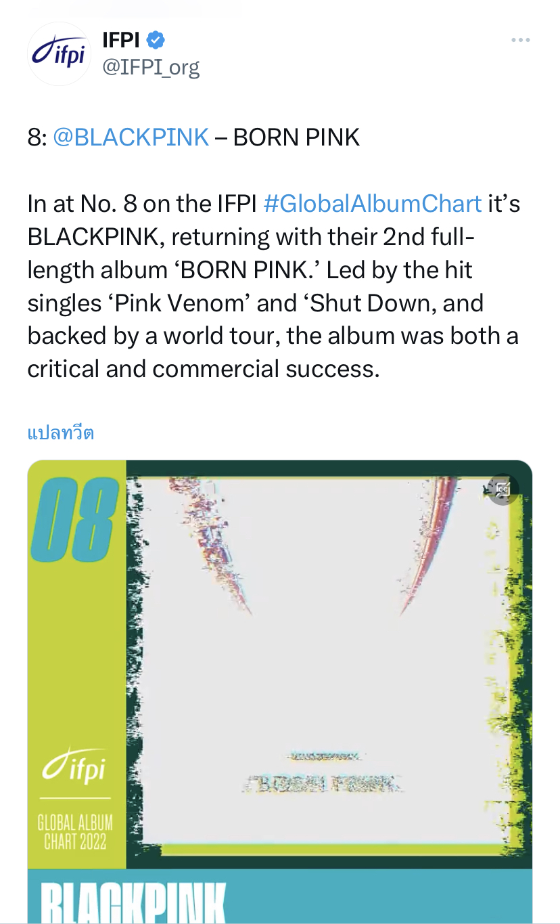The width and height of the screenshot is (560, 924).
Task: Click the right claw mark on the cover
Action: point(433,542)
